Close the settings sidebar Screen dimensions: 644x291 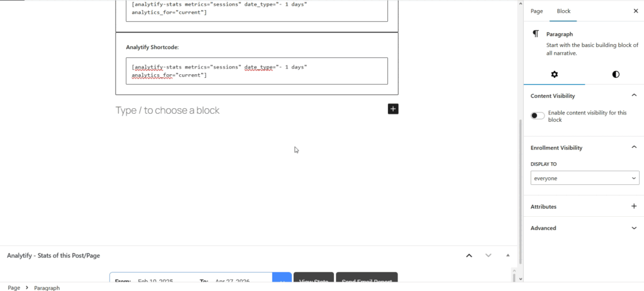pos(635,11)
